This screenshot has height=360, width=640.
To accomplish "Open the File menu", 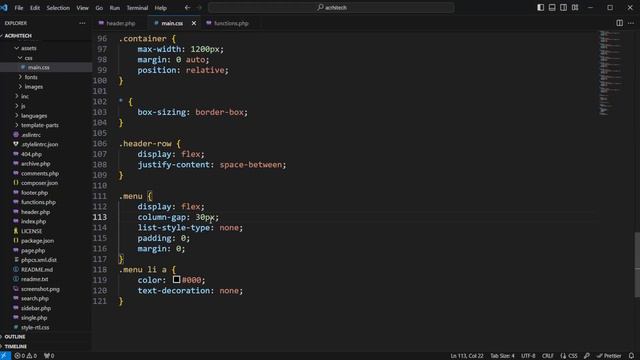I will [x=19, y=8].
